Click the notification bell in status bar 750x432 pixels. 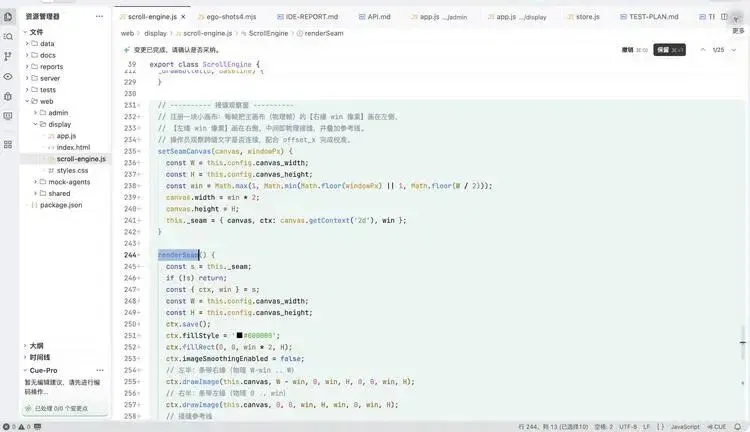(738, 427)
